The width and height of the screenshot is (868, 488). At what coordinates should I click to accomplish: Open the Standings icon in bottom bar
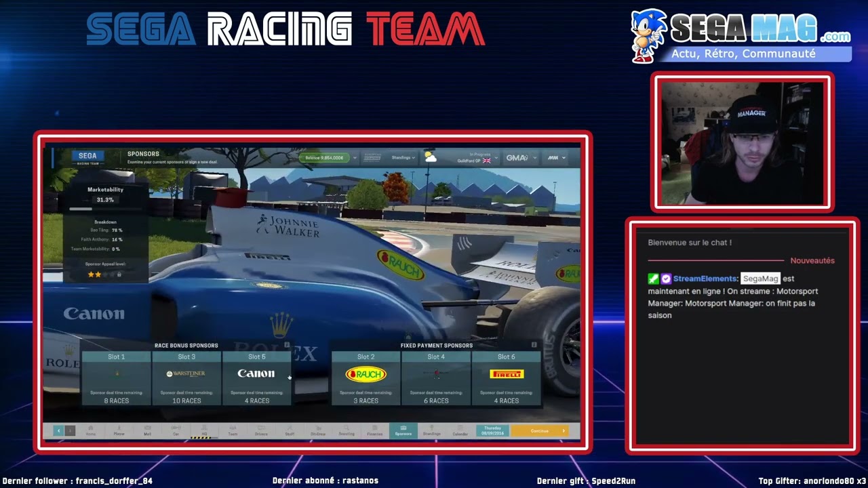point(432,431)
